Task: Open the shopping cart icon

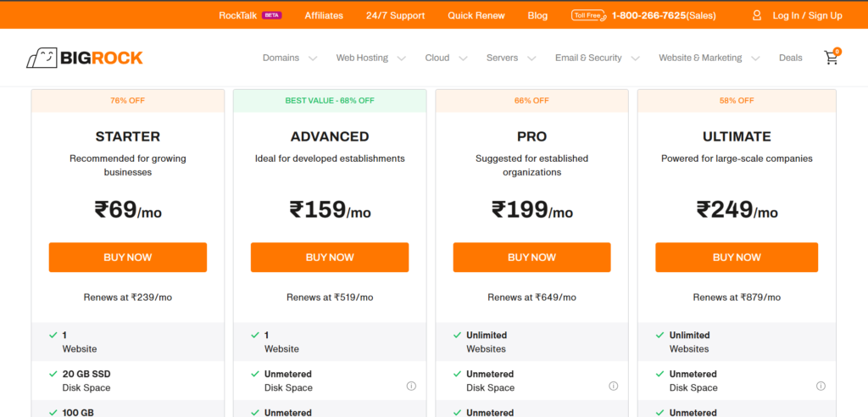Action: [x=831, y=58]
